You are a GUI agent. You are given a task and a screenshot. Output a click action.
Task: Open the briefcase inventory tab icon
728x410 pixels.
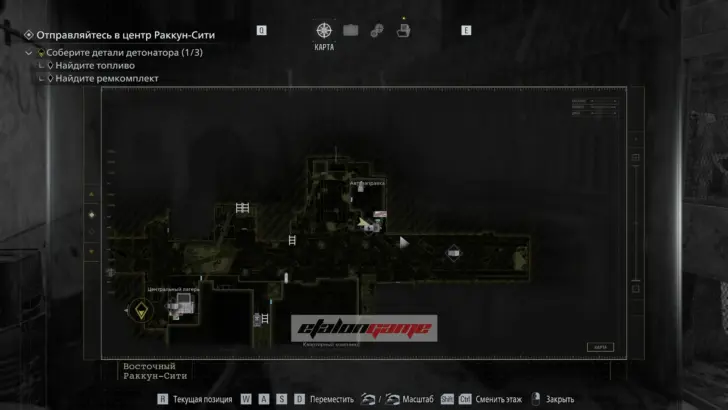click(x=351, y=30)
